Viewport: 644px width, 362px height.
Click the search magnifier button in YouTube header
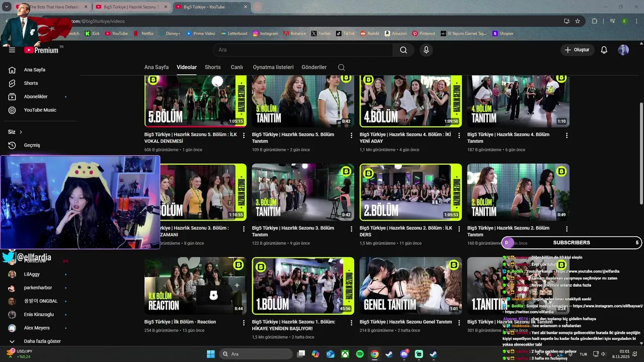(403, 50)
